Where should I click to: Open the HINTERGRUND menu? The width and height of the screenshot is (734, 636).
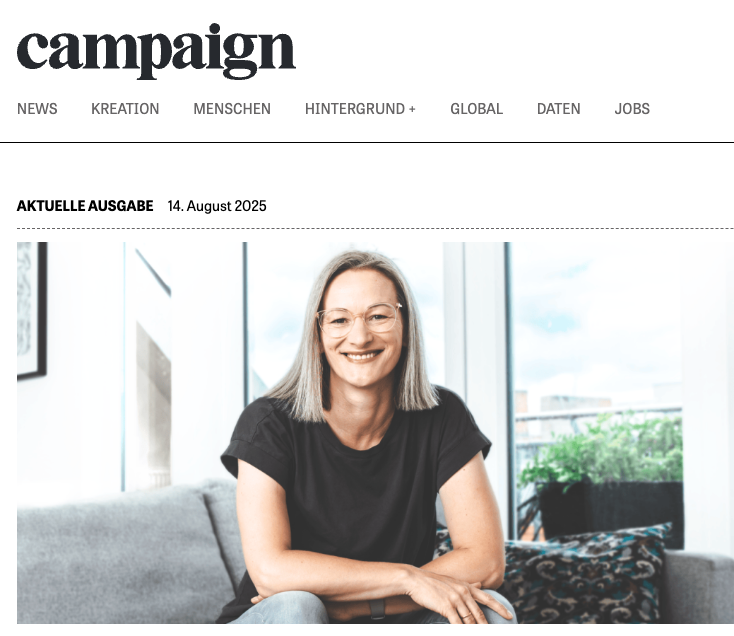tap(355, 109)
